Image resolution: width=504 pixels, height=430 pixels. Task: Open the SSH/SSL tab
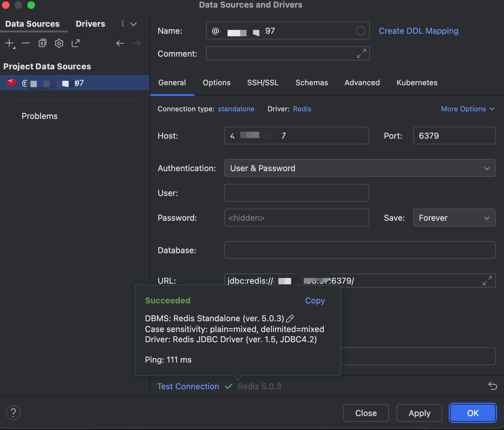263,83
